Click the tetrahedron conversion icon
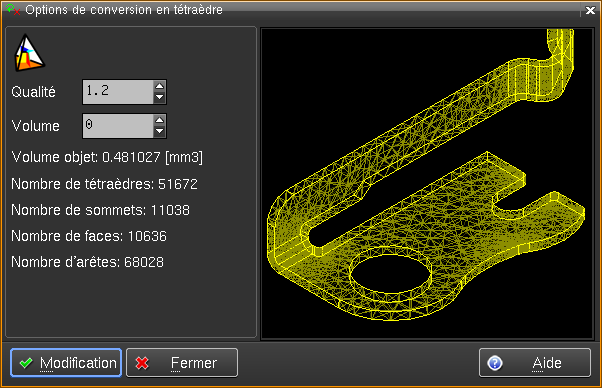The image size is (602, 388). pyautogui.click(x=29, y=53)
